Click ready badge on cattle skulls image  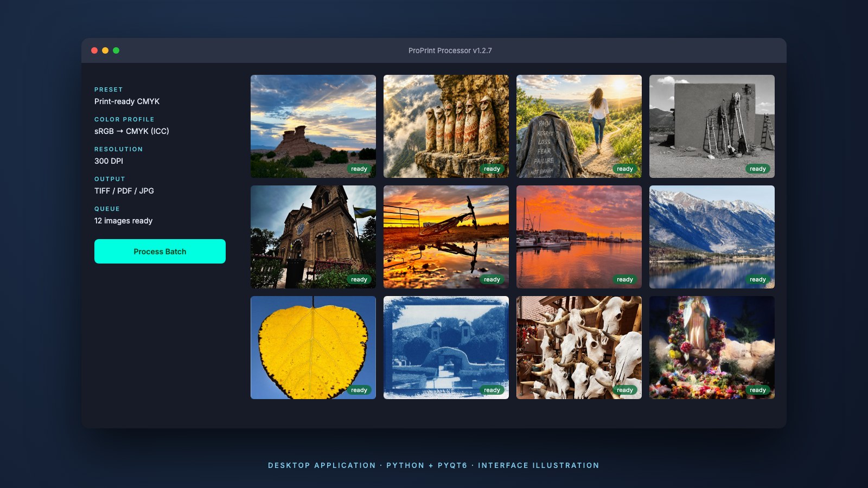tap(625, 390)
